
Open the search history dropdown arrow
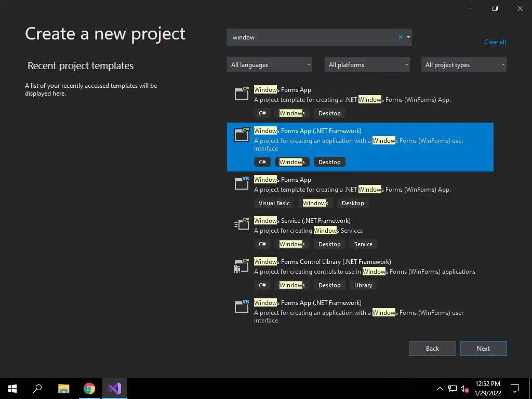[408, 37]
